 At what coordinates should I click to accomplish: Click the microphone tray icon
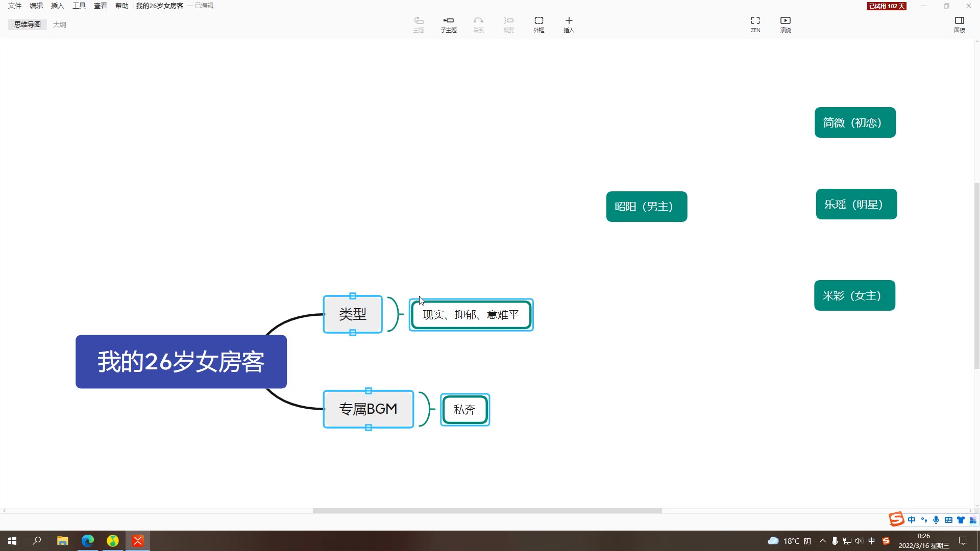pos(835,541)
